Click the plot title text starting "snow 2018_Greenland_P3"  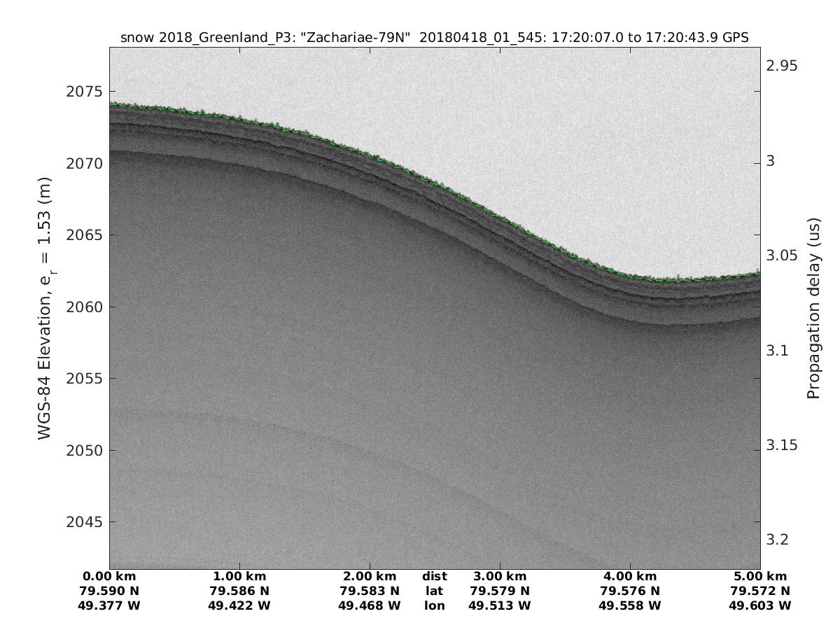(435, 38)
